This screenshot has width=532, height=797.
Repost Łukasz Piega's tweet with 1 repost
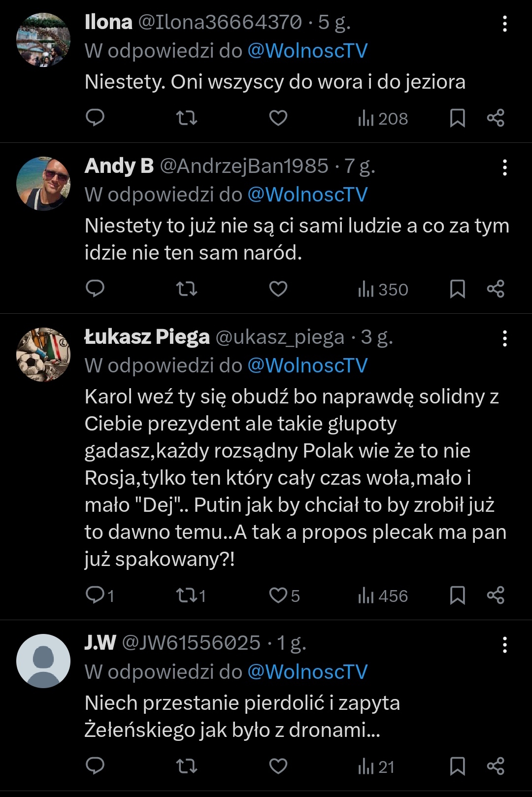point(191,595)
